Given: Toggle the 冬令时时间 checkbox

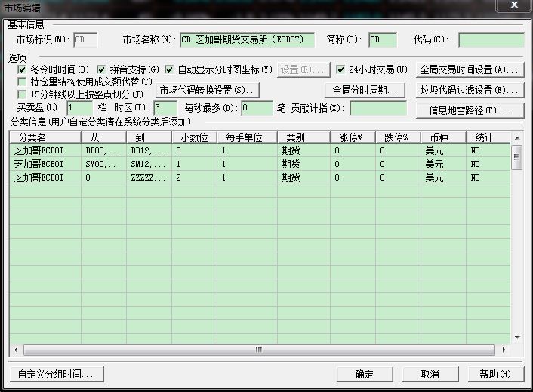Looking at the screenshot, I should [22, 69].
